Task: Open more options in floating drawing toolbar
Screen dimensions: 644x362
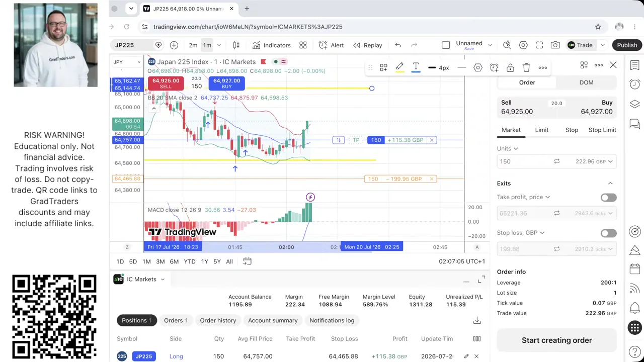Action: [543, 67]
